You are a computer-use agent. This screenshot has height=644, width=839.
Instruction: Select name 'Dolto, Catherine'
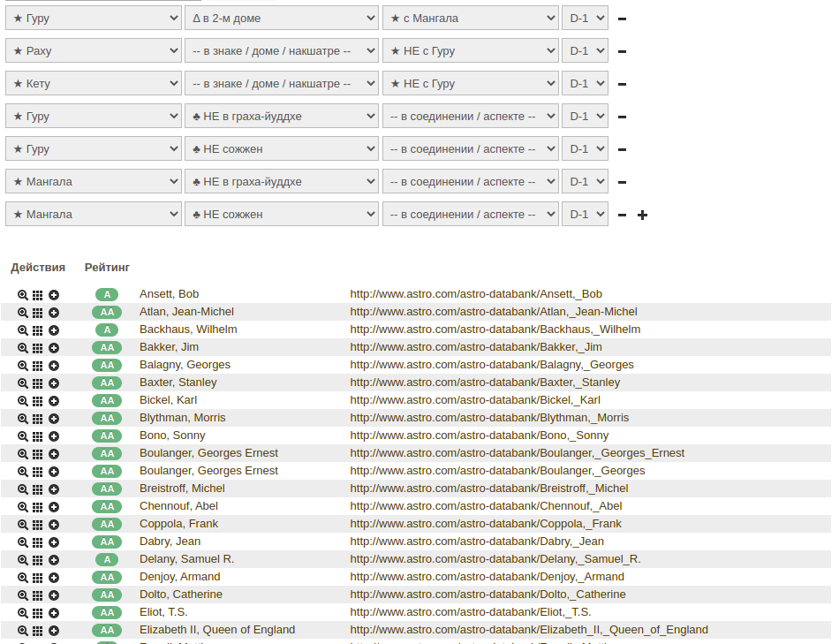point(181,595)
